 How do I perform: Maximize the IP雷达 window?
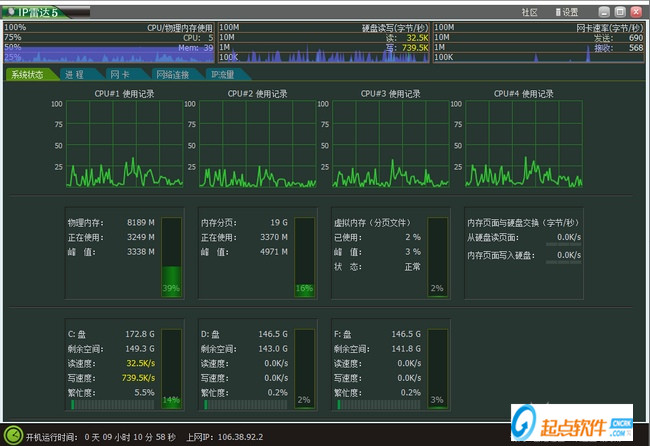[619, 11]
